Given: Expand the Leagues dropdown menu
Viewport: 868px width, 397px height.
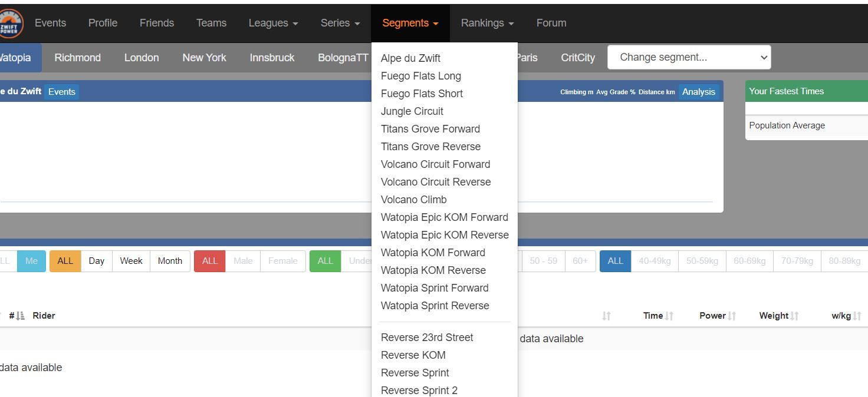Looking at the screenshot, I should tap(273, 23).
